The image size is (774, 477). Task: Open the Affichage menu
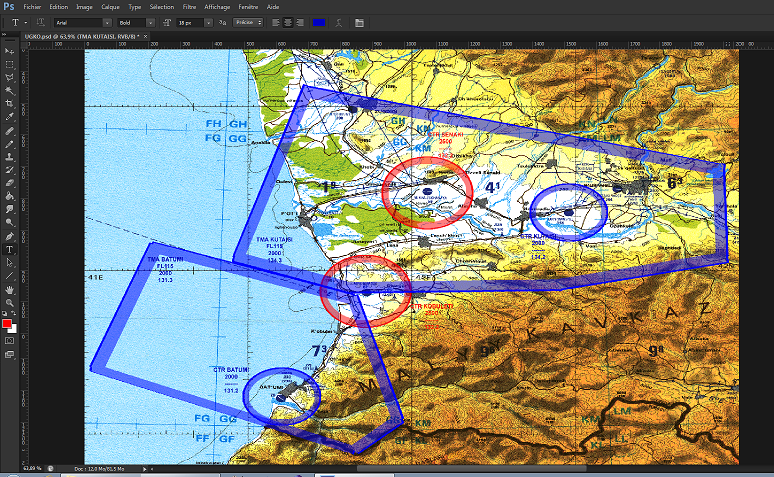pyautogui.click(x=217, y=7)
